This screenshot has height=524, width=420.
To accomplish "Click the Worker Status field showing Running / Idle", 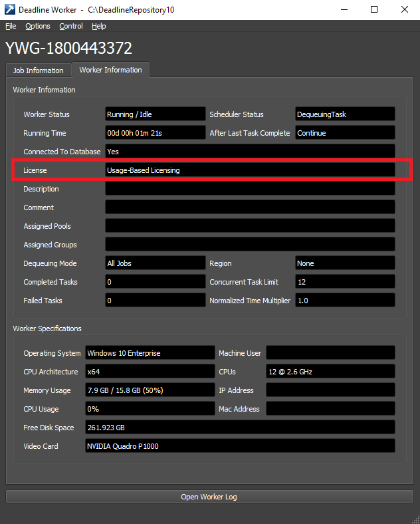I will pos(156,114).
